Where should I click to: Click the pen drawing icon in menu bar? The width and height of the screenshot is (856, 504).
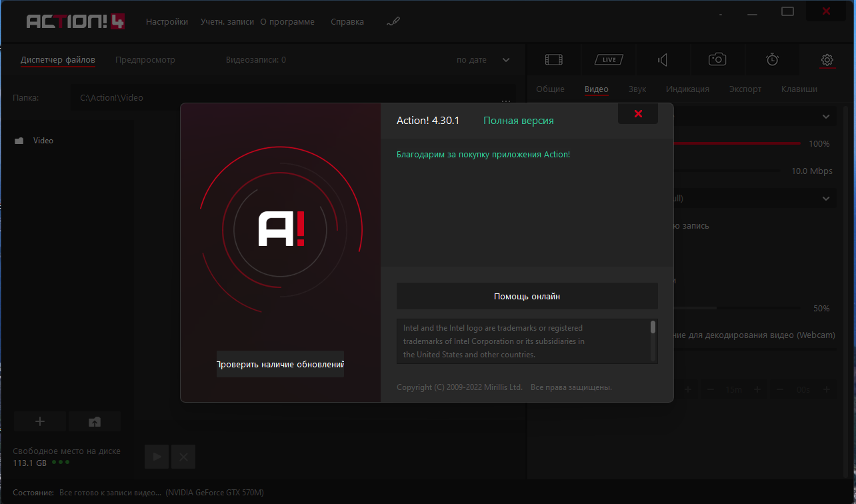coord(393,21)
